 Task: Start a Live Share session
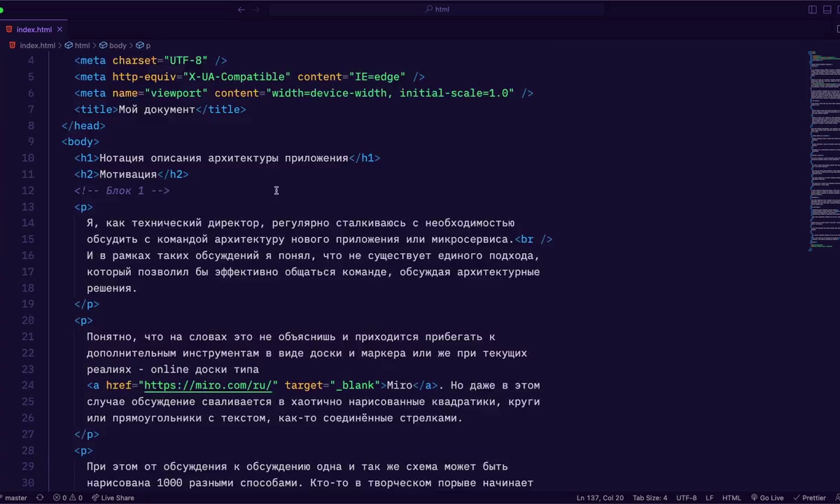[x=113, y=498]
